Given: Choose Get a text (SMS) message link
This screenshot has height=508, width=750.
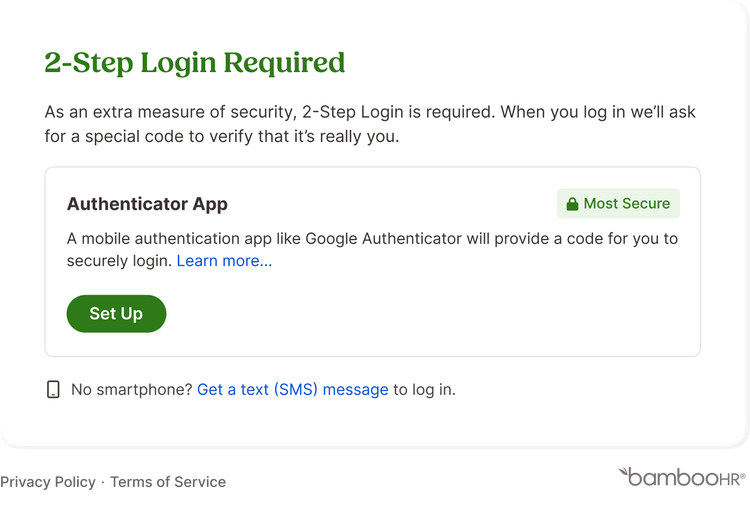Looking at the screenshot, I should coord(293,389).
